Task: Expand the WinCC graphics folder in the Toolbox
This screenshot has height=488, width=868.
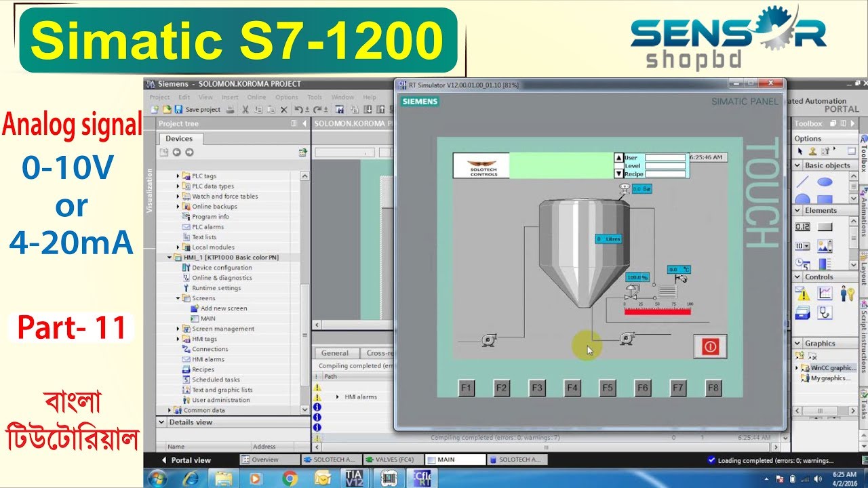Action: (797, 368)
